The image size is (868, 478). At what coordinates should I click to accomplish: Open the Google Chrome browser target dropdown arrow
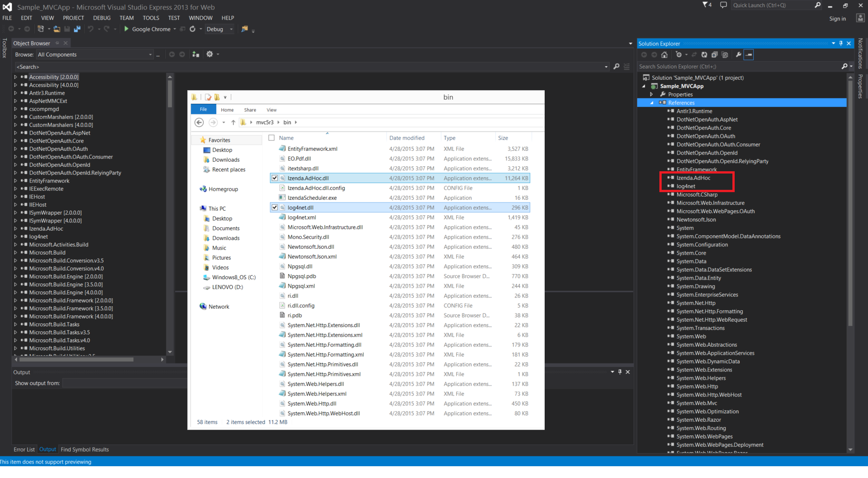point(175,29)
